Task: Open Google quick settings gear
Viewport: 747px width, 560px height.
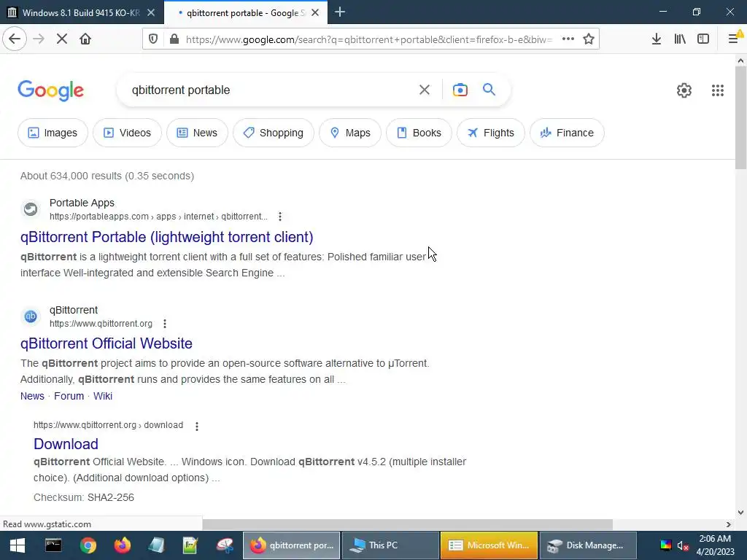Action: click(x=684, y=90)
